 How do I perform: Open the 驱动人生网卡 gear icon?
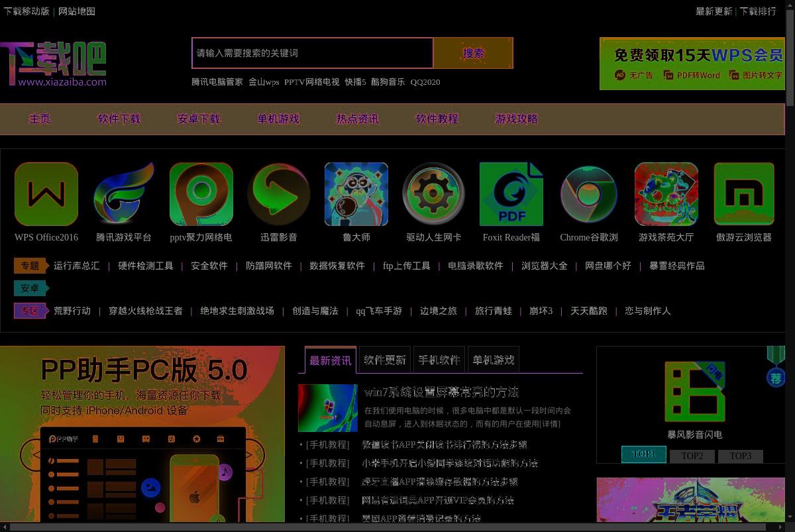click(434, 194)
